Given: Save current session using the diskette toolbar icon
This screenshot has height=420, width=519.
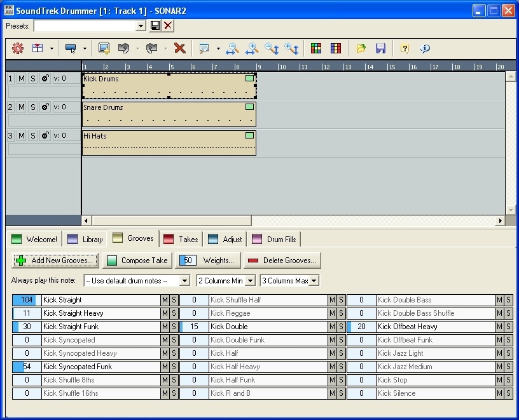Looking at the screenshot, I should [380, 48].
